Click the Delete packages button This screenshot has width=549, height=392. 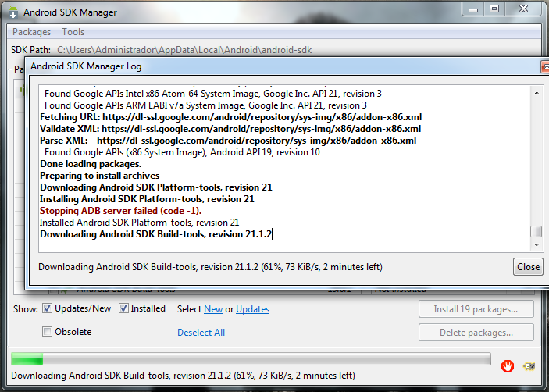pyautogui.click(x=476, y=333)
